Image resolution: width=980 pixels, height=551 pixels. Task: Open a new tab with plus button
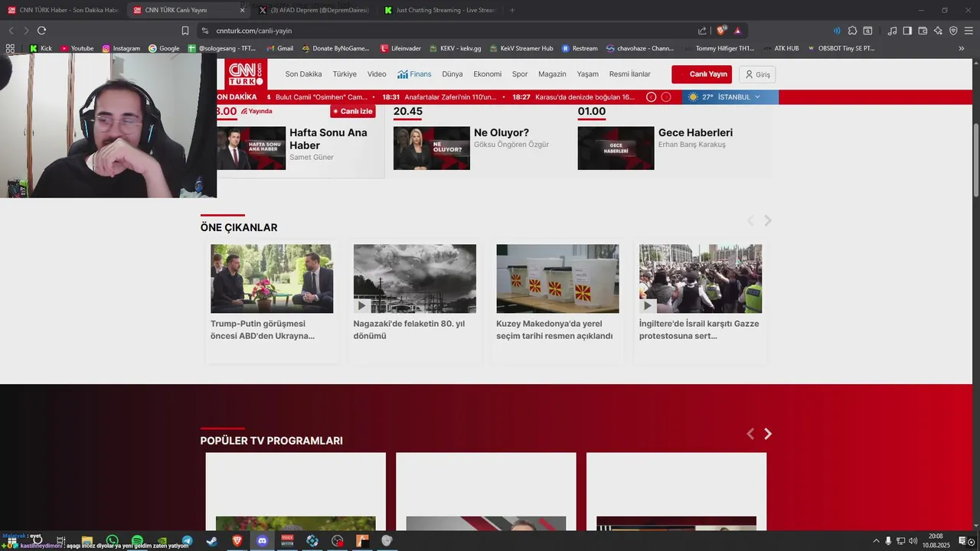tap(512, 10)
